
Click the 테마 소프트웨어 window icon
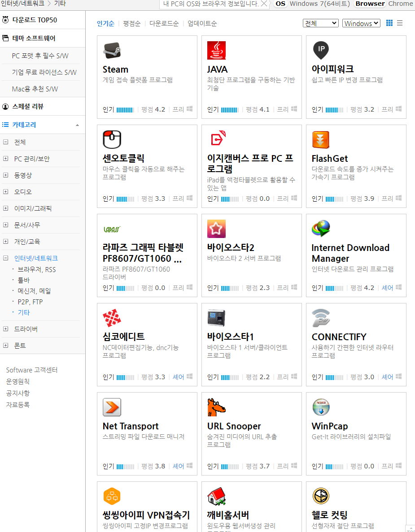point(5,38)
